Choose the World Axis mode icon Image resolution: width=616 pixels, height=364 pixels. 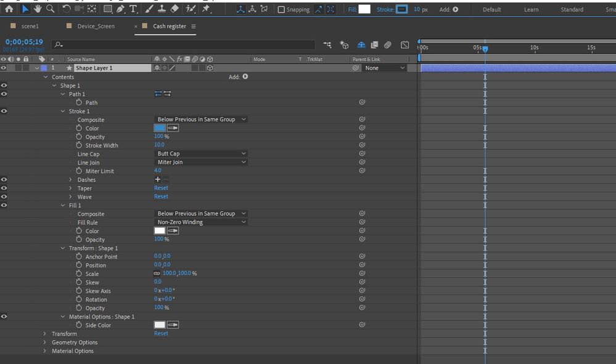tap(252, 9)
